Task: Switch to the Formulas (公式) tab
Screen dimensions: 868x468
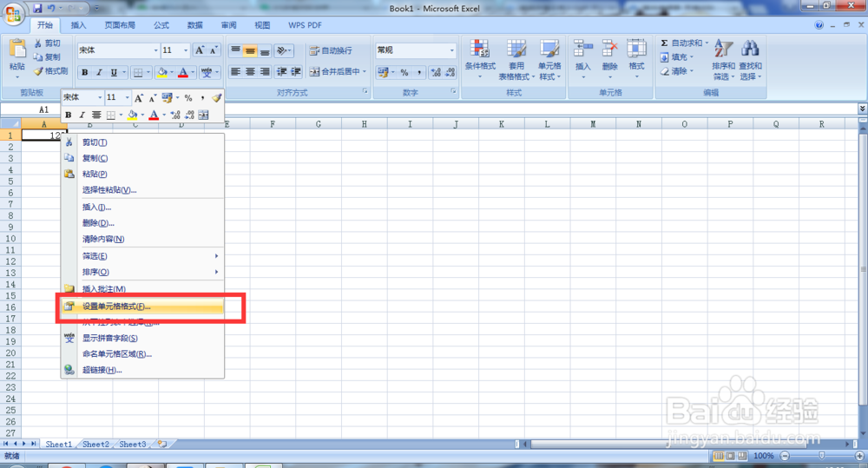Action: pos(161,25)
